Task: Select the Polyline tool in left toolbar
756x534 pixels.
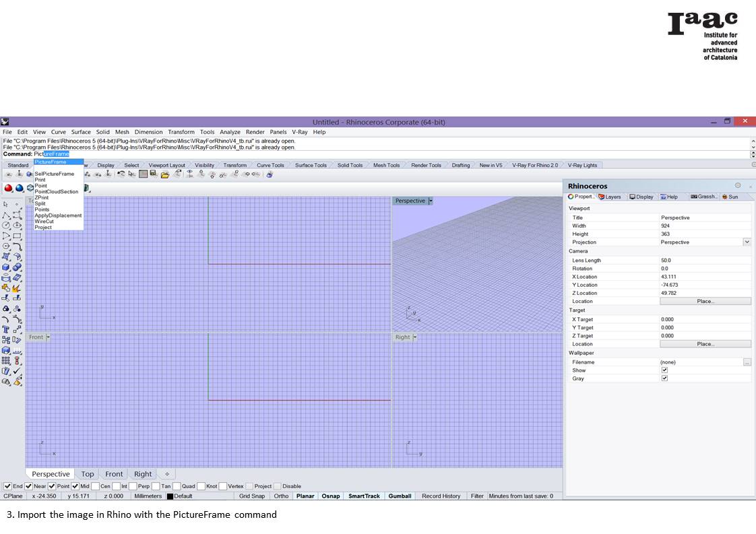Action: pyautogui.click(x=6, y=215)
